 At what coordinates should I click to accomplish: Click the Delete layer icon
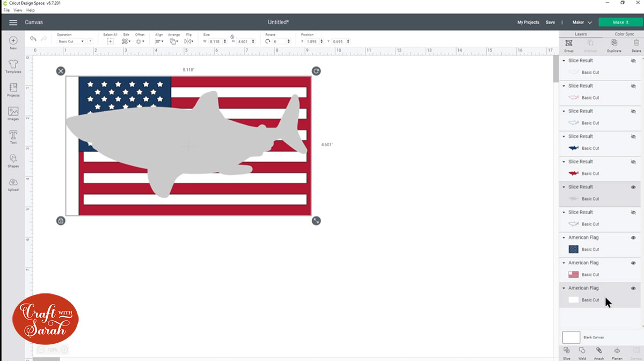(636, 43)
